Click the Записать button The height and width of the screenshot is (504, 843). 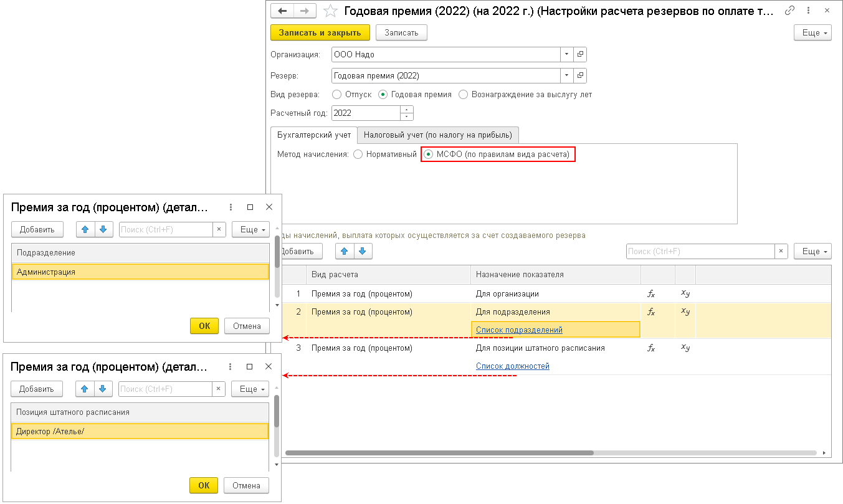pos(401,32)
